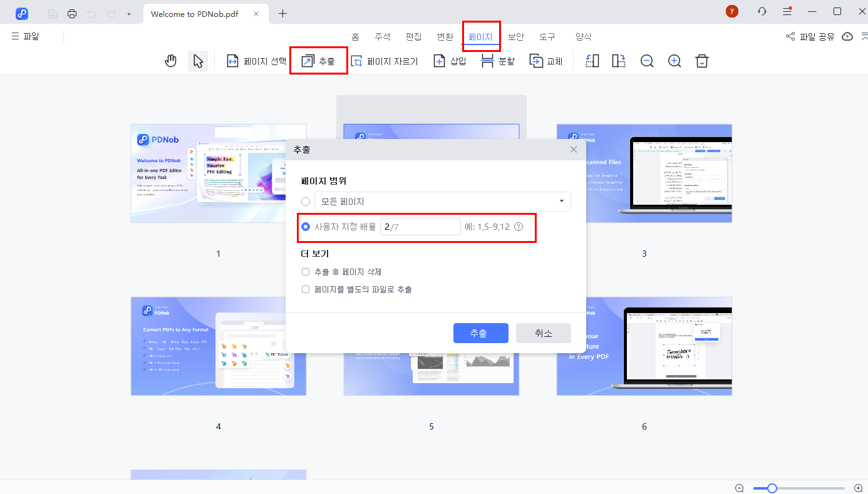Open the 보안 tab
Screen dimensions: 868x494
click(x=516, y=37)
